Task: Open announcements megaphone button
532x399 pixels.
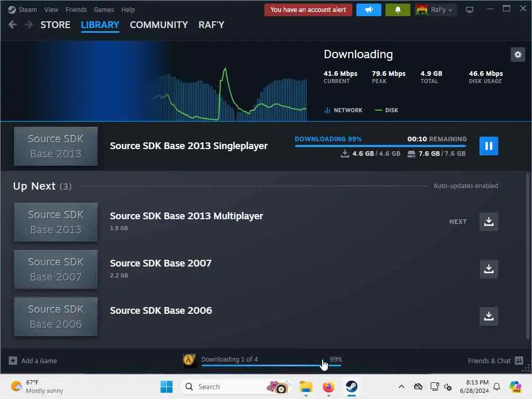Action: (x=369, y=10)
